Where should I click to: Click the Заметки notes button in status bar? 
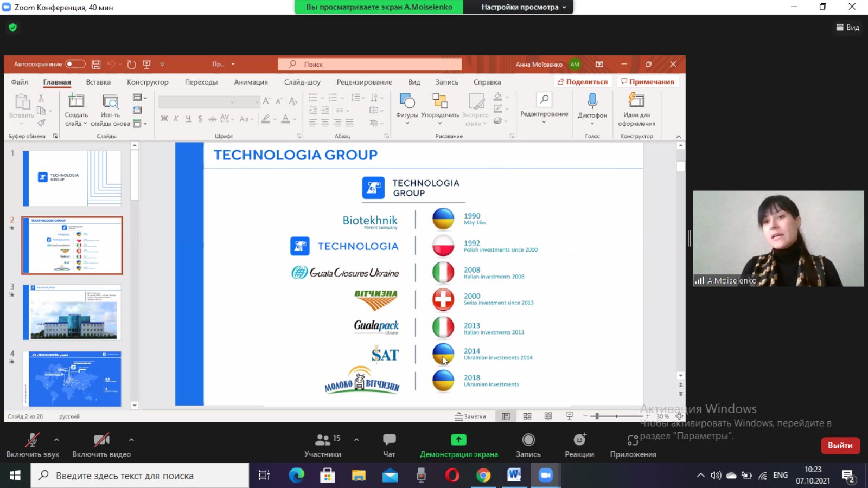point(470,416)
